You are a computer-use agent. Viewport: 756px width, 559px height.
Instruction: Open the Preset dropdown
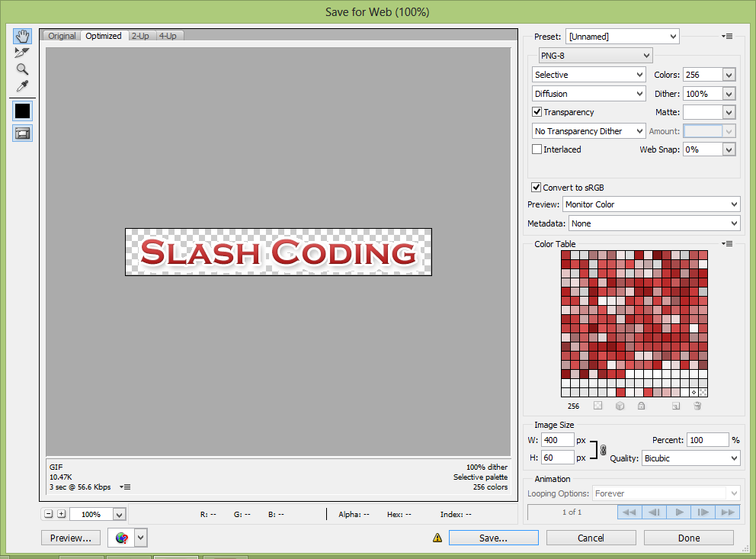pyautogui.click(x=623, y=37)
